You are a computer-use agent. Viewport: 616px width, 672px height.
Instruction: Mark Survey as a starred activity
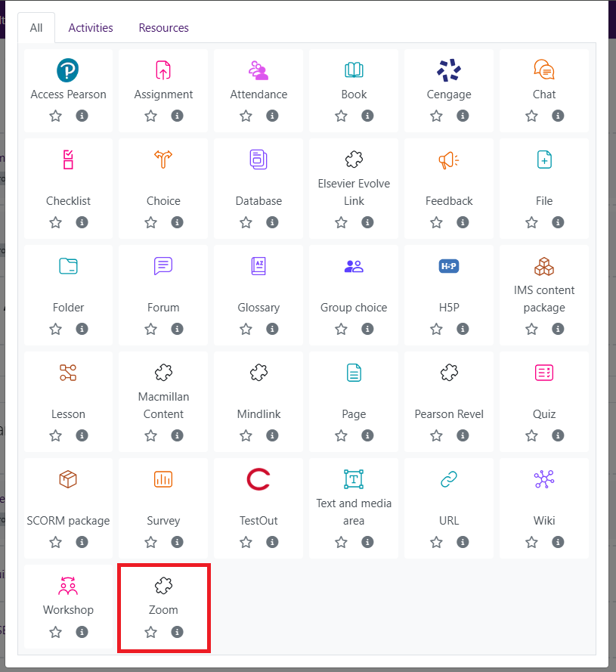[150, 542]
